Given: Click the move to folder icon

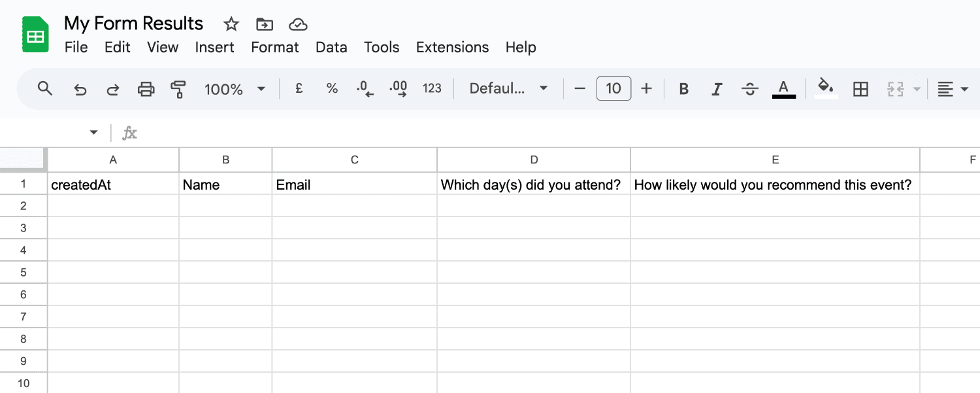Looking at the screenshot, I should [x=265, y=24].
